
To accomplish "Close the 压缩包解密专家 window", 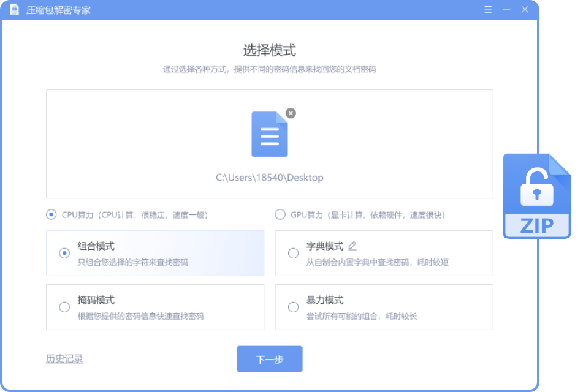I will point(525,10).
